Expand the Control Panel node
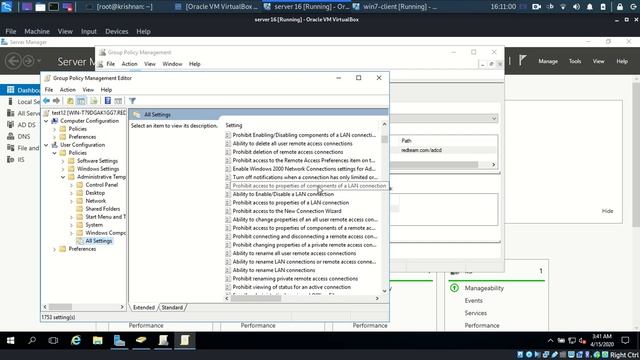Viewport: 640px width, 360px height. coord(71,185)
